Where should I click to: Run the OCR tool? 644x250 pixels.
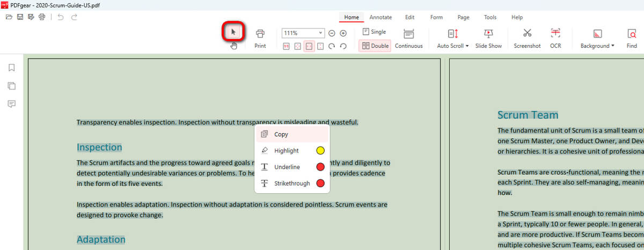[x=555, y=39]
